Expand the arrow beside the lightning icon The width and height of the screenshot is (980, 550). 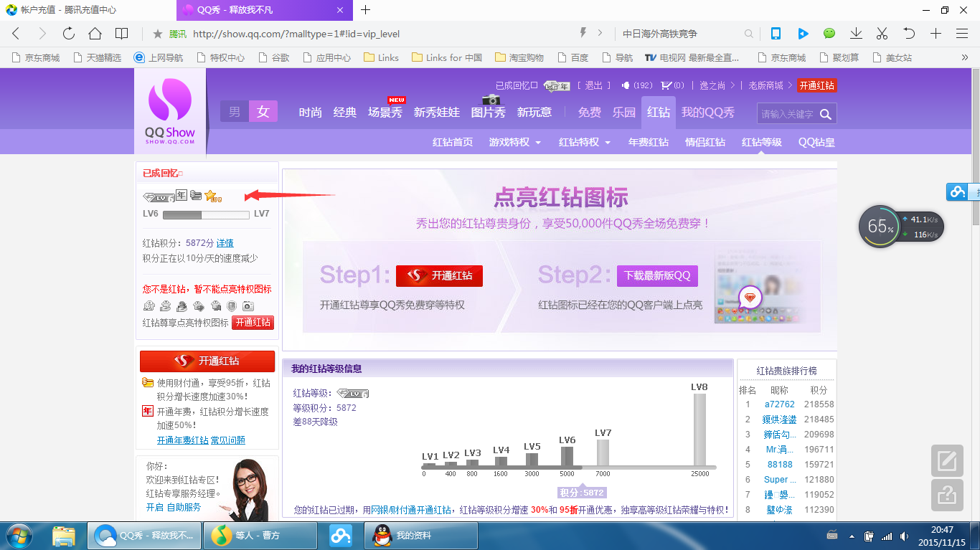(x=600, y=34)
